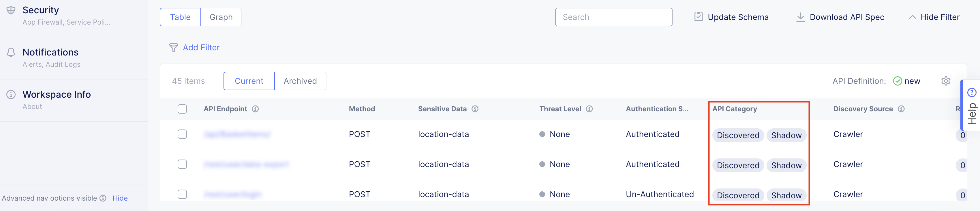Screen dimensions: 980x211
Task: Click the Method column header
Action: [x=362, y=109]
